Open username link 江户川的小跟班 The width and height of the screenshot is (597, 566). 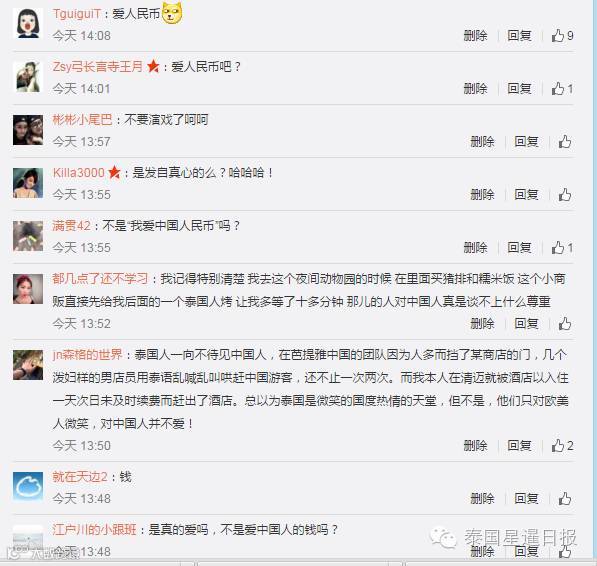tap(94, 529)
